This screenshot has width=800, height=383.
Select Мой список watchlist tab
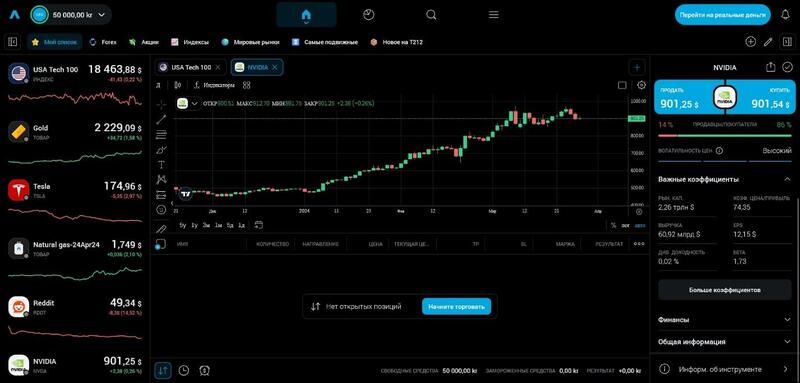point(54,42)
